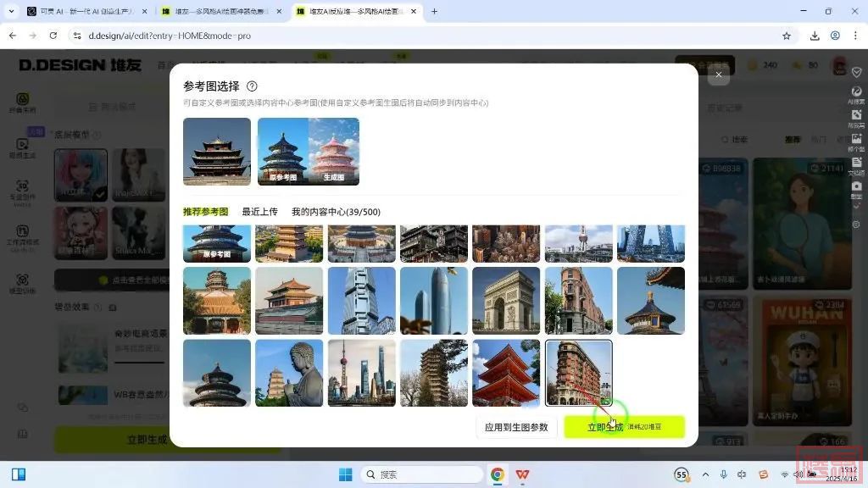Click the D.DESIGN 堆友 logo
Screen dimensions: 868x488
point(81,64)
